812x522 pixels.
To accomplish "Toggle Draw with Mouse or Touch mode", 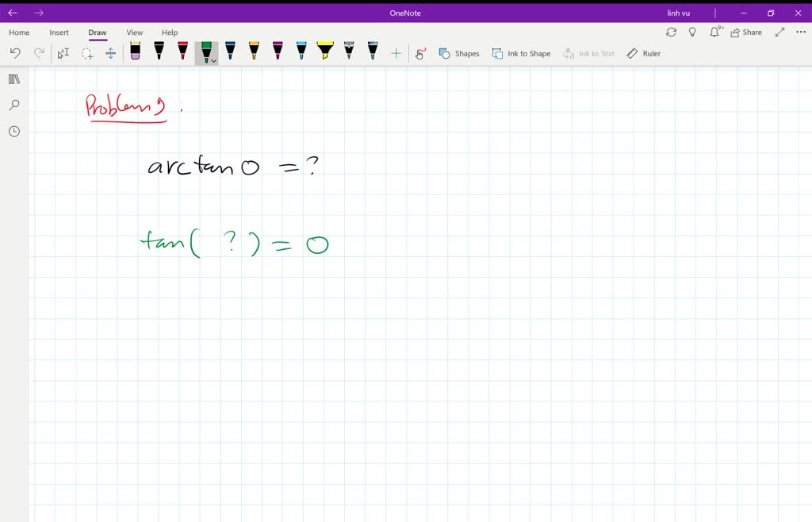I will (x=420, y=53).
